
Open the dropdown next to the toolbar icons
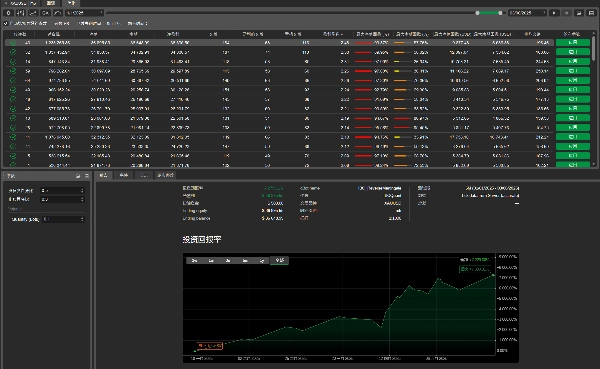tap(84, 13)
